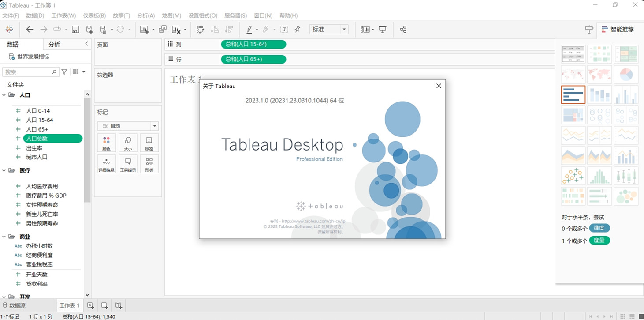This screenshot has width=644, height=320.
Task: Click the 智能推荐 Show Me button
Action: pos(618,30)
